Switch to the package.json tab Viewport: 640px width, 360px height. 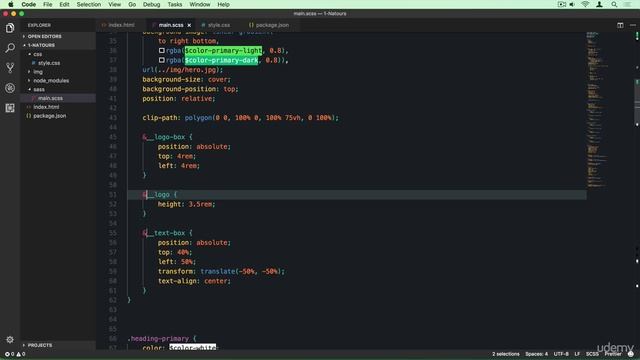[272, 25]
